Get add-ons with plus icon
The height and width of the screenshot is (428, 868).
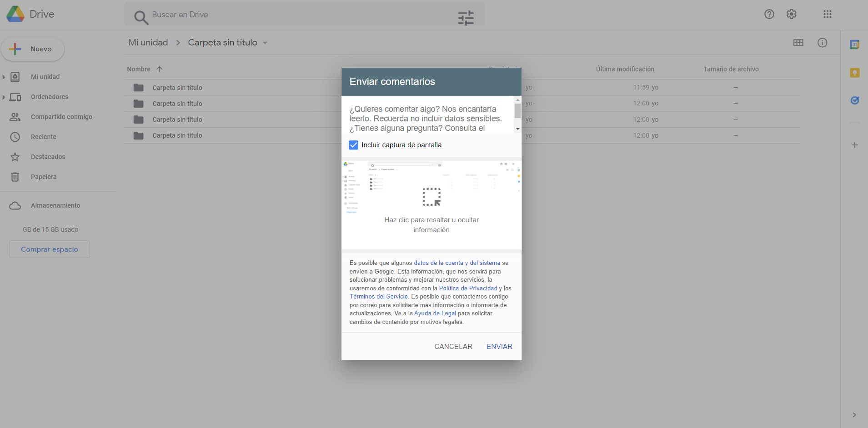[855, 145]
